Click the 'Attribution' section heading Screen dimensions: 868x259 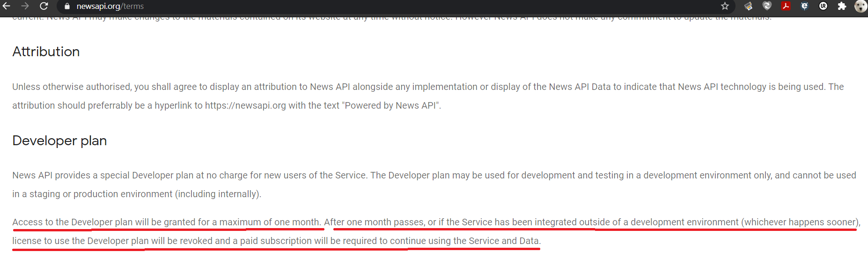pyautogui.click(x=46, y=52)
